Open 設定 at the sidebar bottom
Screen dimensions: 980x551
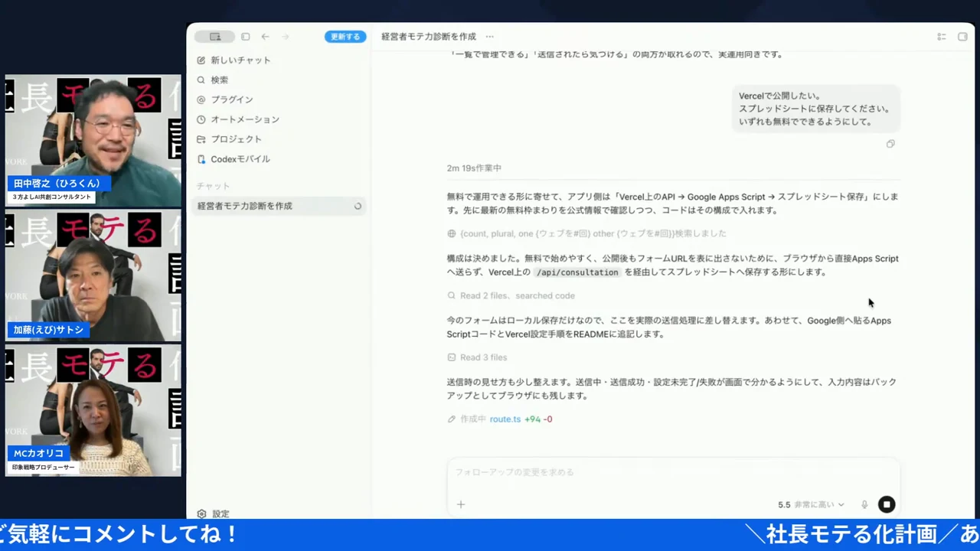click(x=220, y=514)
